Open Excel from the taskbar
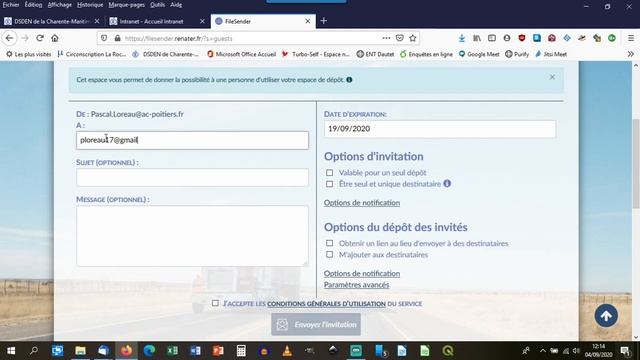The width and height of the screenshot is (640, 360). [x=172, y=351]
